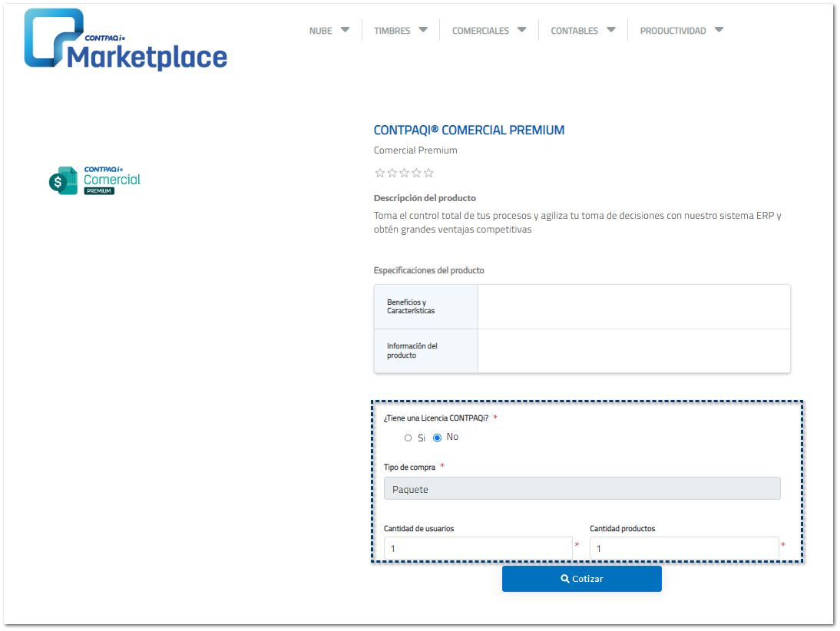The height and width of the screenshot is (631, 840).
Task: Click the fourth rating star
Action: tap(416, 173)
